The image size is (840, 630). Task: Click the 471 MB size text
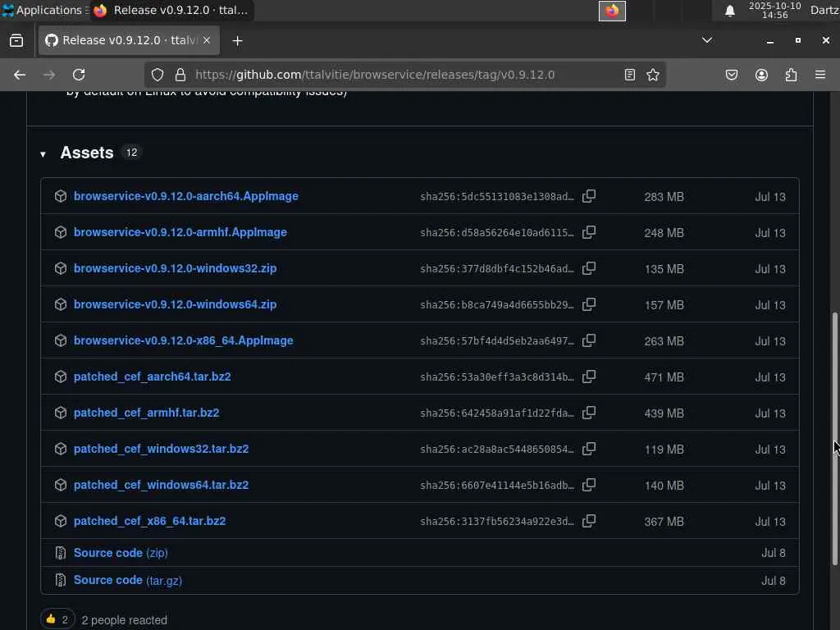(664, 377)
